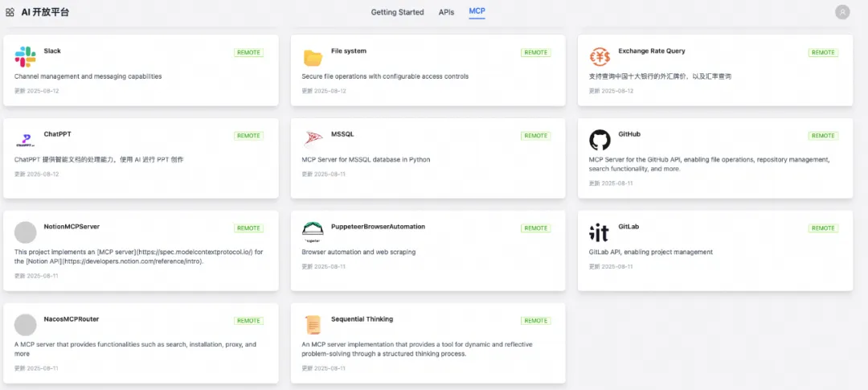This screenshot has width=868, height=390.
Task: Click the REMOTE badge on Slack card
Action: click(248, 52)
